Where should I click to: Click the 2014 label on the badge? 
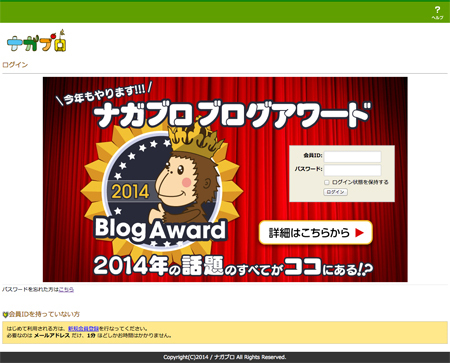(130, 192)
